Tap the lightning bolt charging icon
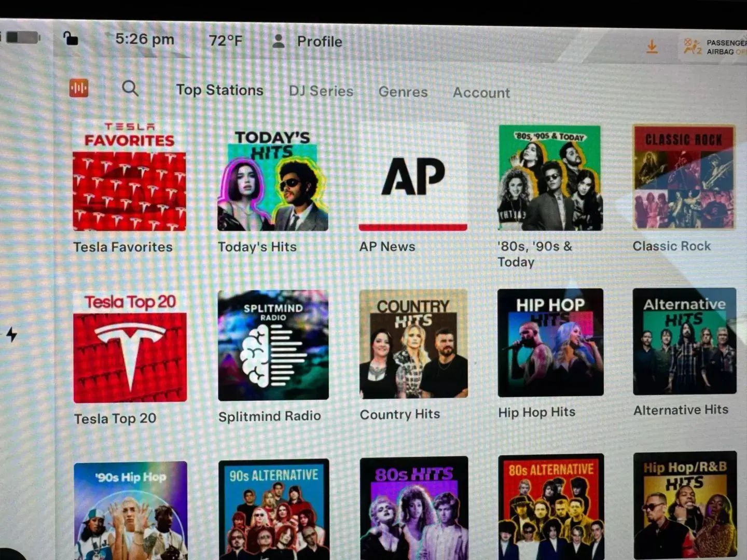The width and height of the screenshot is (747, 560). coord(11,334)
